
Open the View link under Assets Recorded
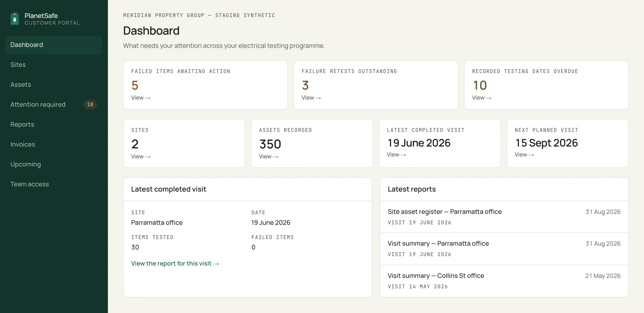click(269, 156)
